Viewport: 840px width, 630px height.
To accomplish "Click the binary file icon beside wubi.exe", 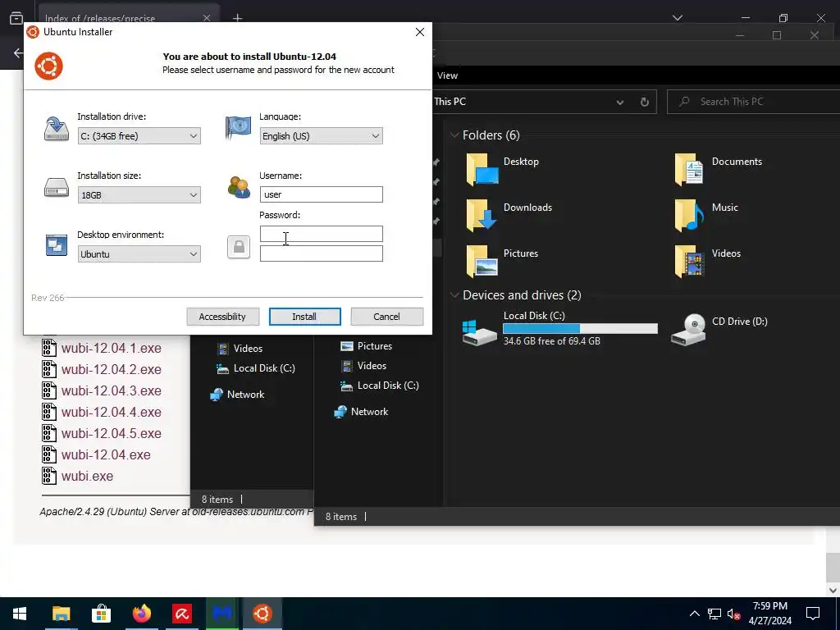I will click(x=49, y=476).
